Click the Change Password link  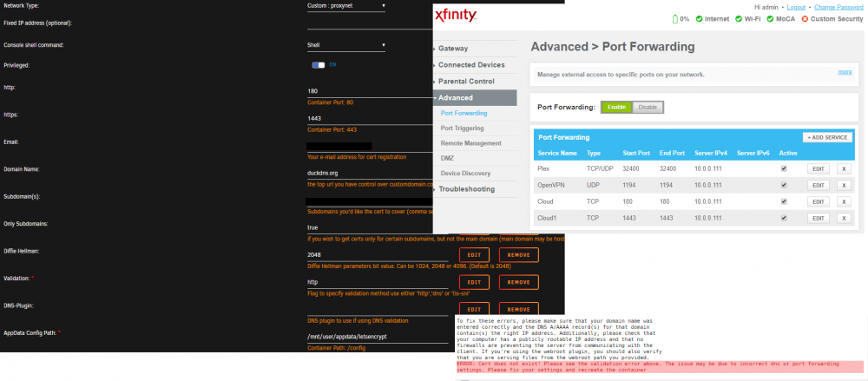click(x=838, y=7)
